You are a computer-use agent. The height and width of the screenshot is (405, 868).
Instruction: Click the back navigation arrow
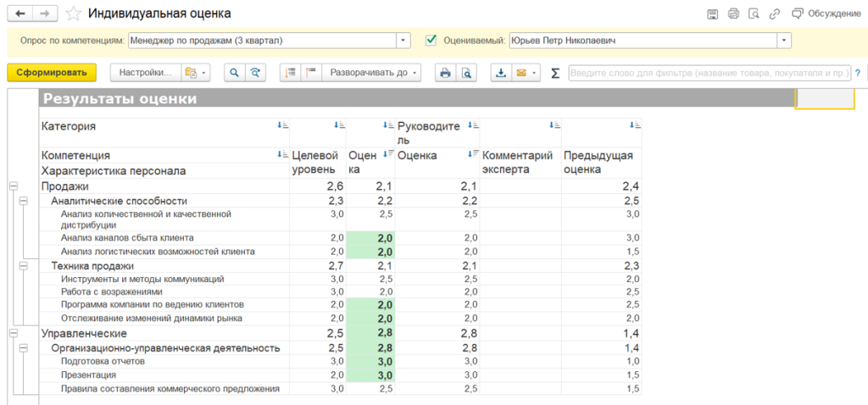tap(20, 14)
